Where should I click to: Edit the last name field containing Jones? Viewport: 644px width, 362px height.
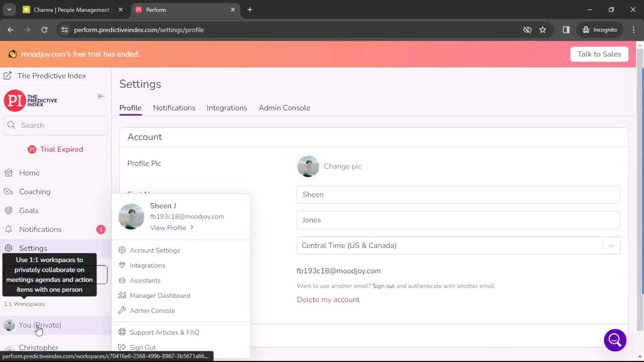(x=458, y=220)
